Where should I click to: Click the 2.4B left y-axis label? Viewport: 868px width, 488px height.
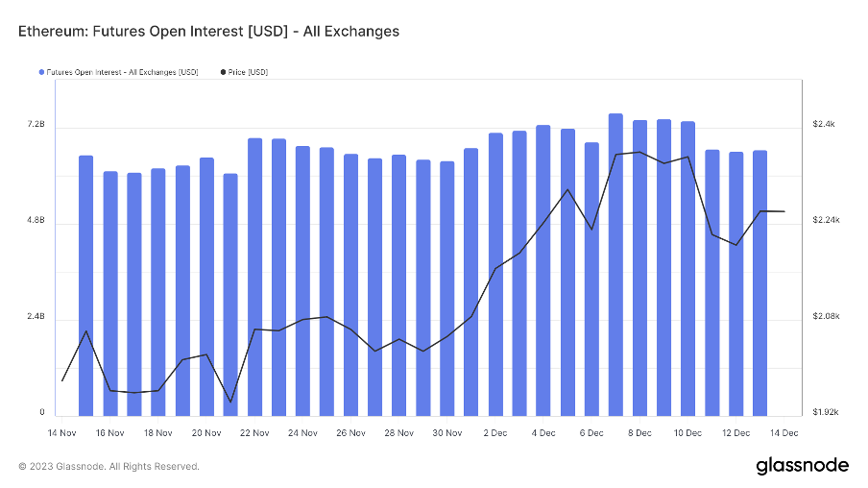[x=36, y=317]
